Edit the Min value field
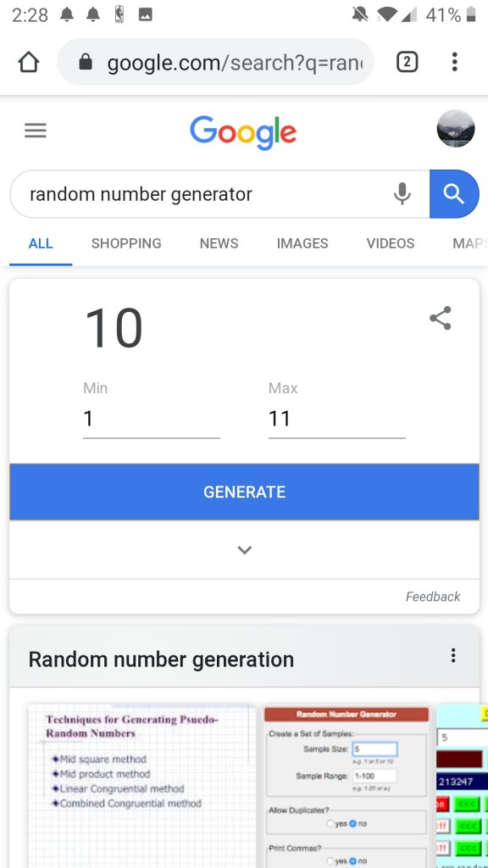This screenshot has height=868, width=488. [152, 419]
